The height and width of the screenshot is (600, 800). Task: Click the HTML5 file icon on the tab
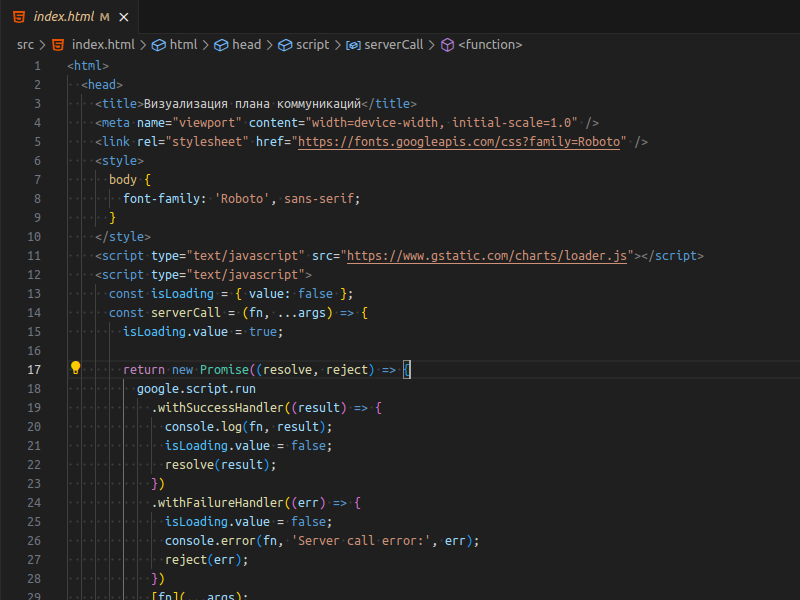coord(19,17)
